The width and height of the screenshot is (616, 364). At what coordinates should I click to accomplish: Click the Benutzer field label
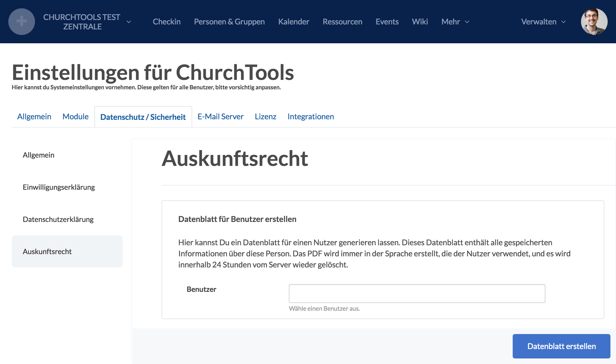click(201, 289)
